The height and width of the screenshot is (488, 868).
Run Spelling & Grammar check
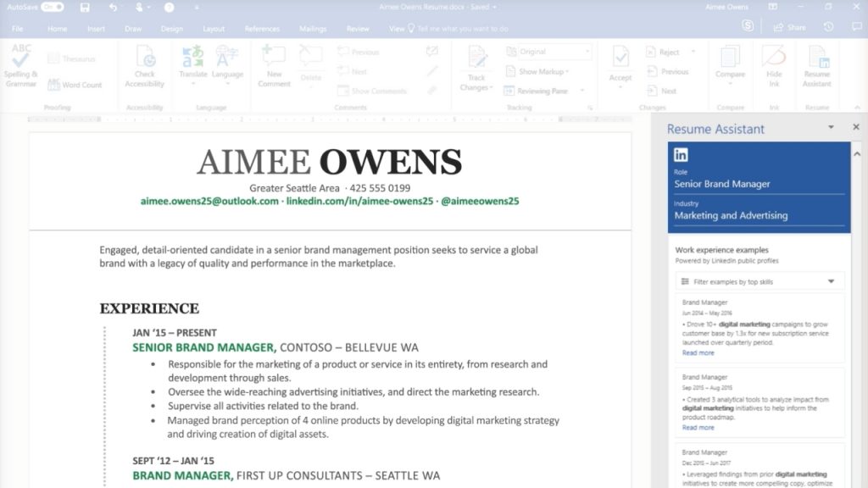click(20, 66)
